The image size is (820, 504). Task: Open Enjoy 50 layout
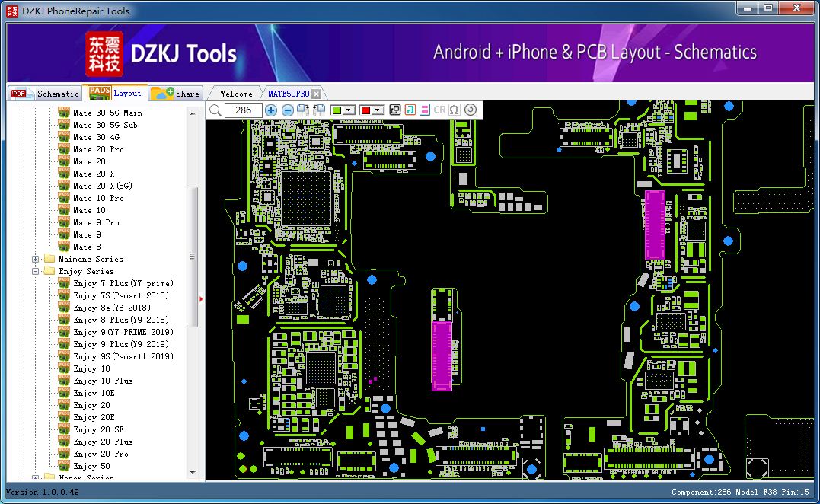(91, 467)
